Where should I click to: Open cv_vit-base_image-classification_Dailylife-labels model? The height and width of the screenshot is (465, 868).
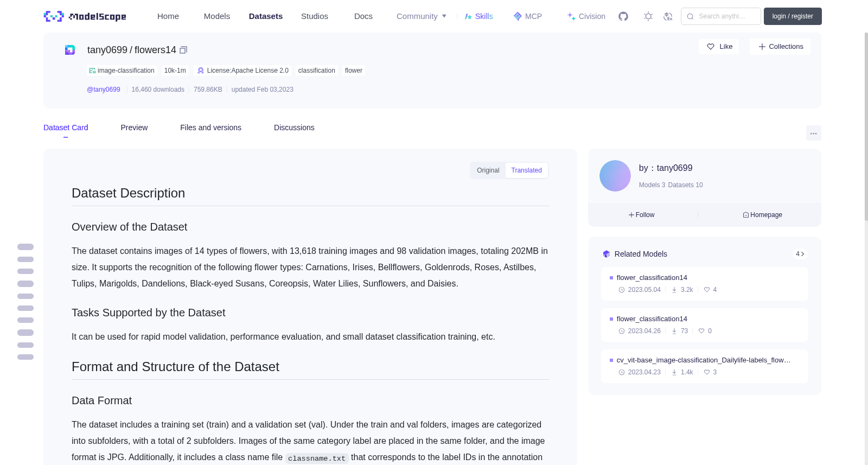pos(704,366)
